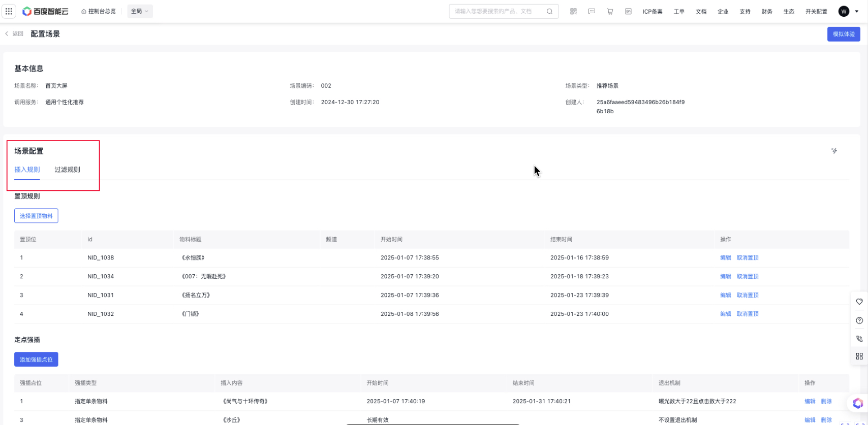Cancel pinning for 《扬名立万》
Viewport: 868px width, 425px height.
(748, 295)
